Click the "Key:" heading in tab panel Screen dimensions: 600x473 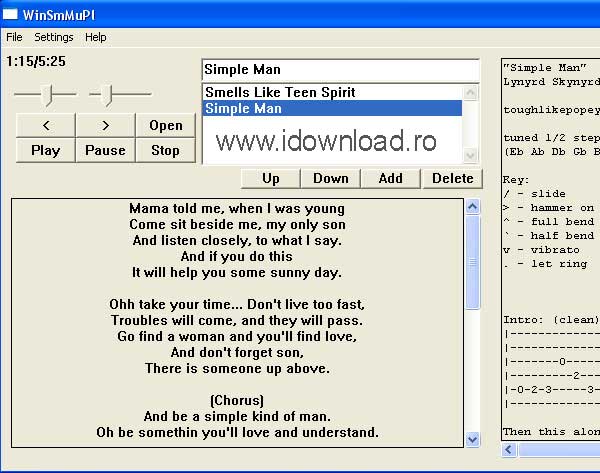pyautogui.click(x=516, y=180)
